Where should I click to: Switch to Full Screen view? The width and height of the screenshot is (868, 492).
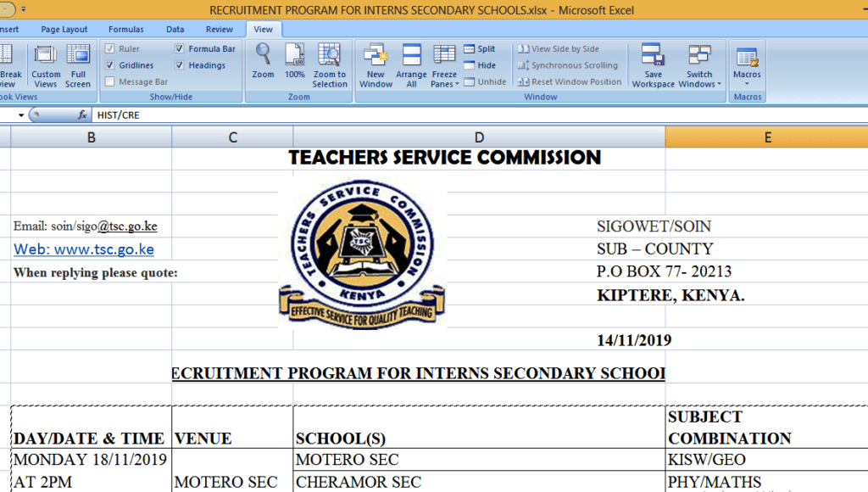[77, 66]
